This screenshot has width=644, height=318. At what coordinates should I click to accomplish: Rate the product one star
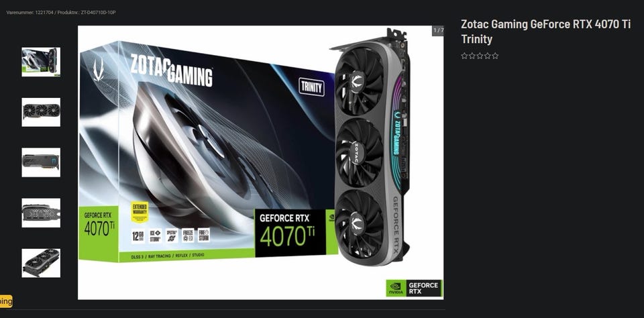464,56
